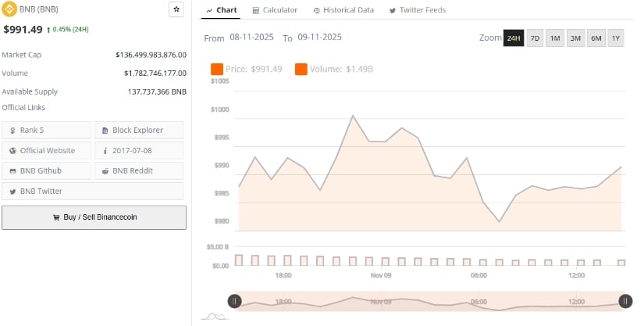Image resolution: width=644 pixels, height=326 pixels.
Task: Click the left range slider handle
Action: [234, 301]
